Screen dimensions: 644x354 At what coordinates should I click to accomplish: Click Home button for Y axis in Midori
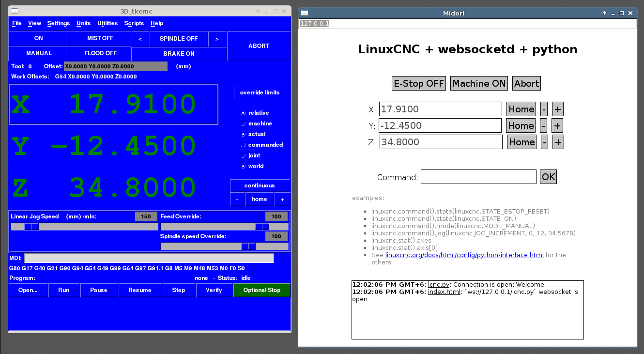click(521, 125)
